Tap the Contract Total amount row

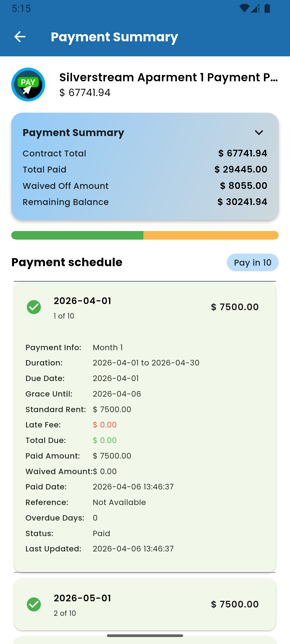click(x=145, y=153)
